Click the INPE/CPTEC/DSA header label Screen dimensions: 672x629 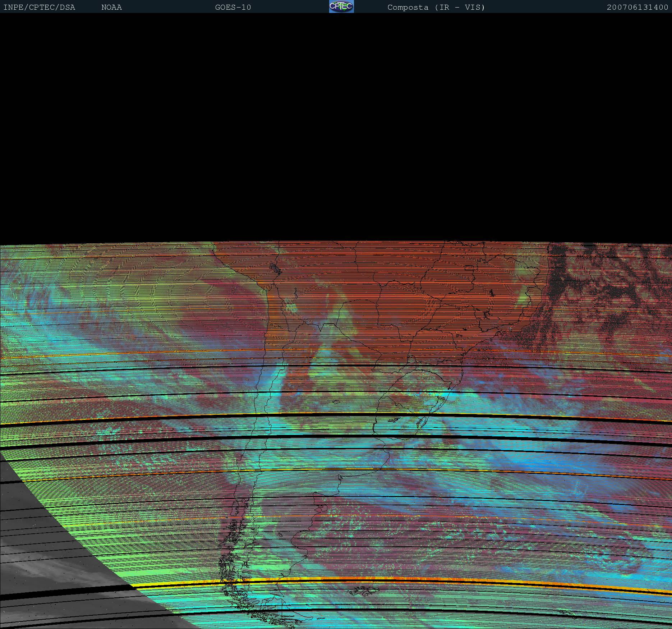coord(39,7)
